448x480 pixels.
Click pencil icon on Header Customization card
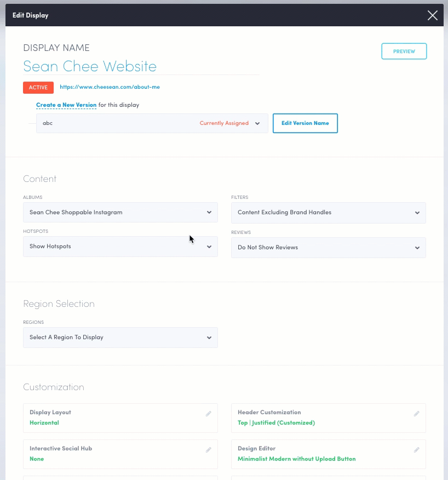[x=416, y=414]
